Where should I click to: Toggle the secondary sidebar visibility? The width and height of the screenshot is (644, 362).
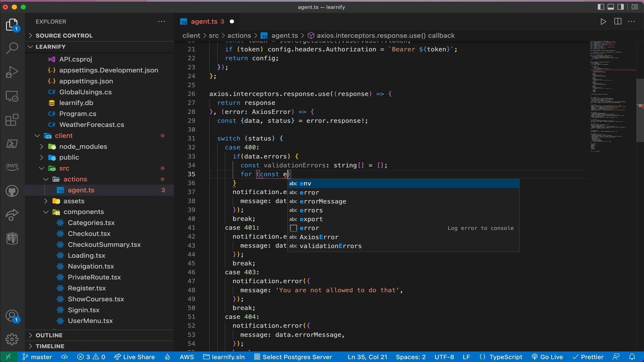621,7
